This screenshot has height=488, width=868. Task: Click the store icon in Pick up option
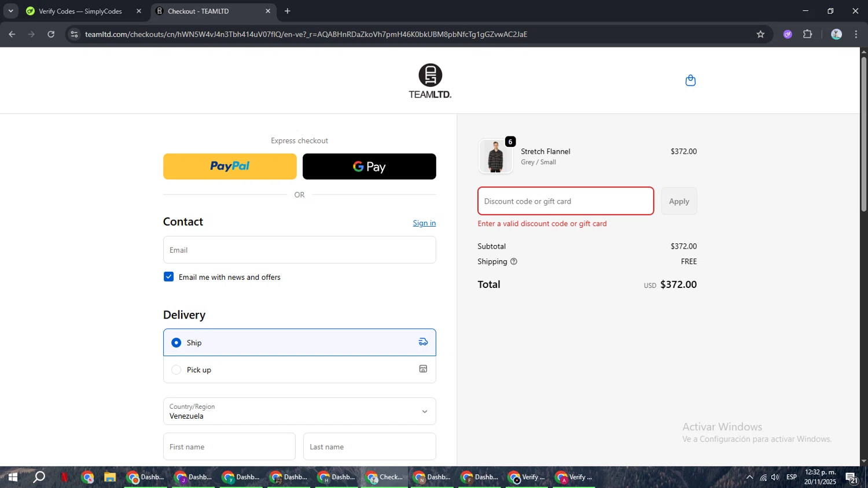[x=423, y=369]
